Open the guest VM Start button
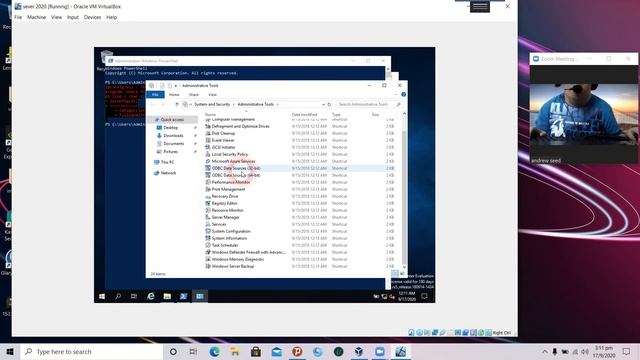The image size is (640, 360). tap(102, 296)
